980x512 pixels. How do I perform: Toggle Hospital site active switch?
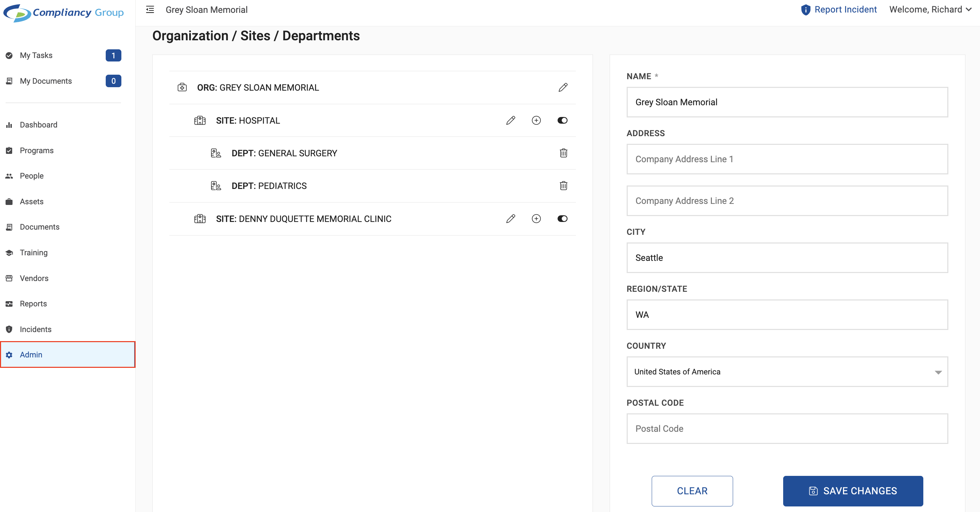[x=562, y=121]
